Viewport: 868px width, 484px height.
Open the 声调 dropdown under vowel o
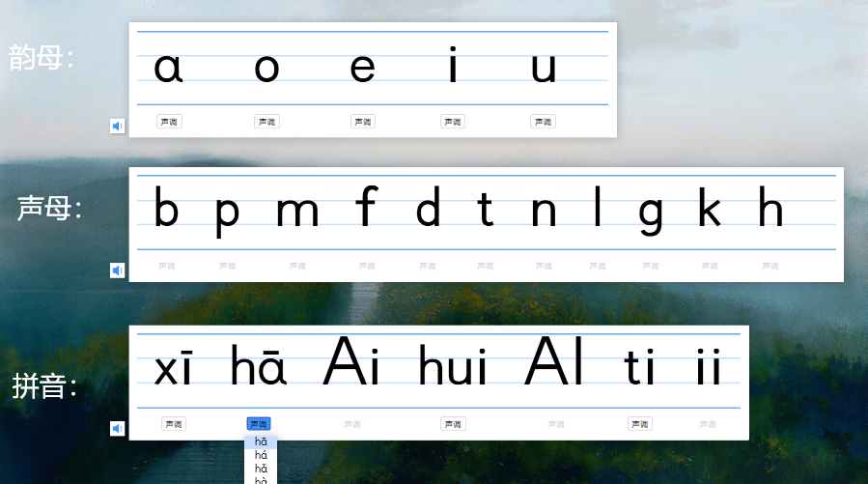point(266,122)
